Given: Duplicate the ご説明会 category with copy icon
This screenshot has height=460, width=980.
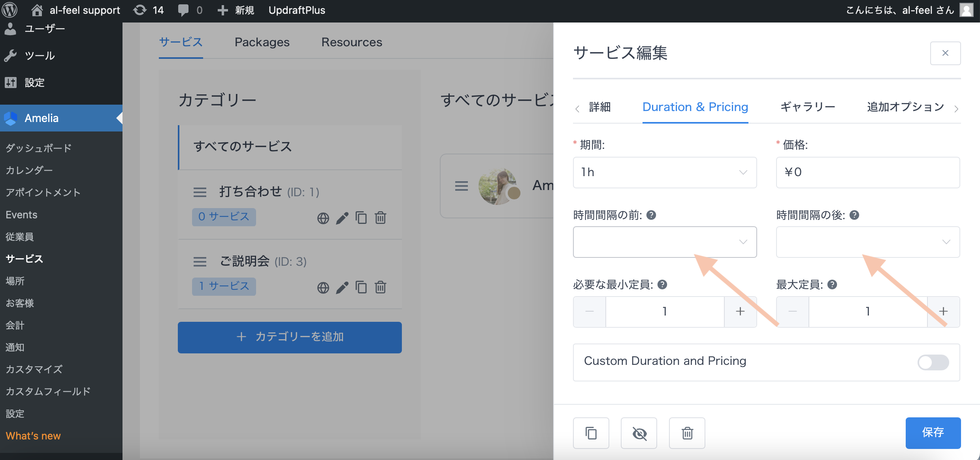Looking at the screenshot, I should (x=361, y=287).
